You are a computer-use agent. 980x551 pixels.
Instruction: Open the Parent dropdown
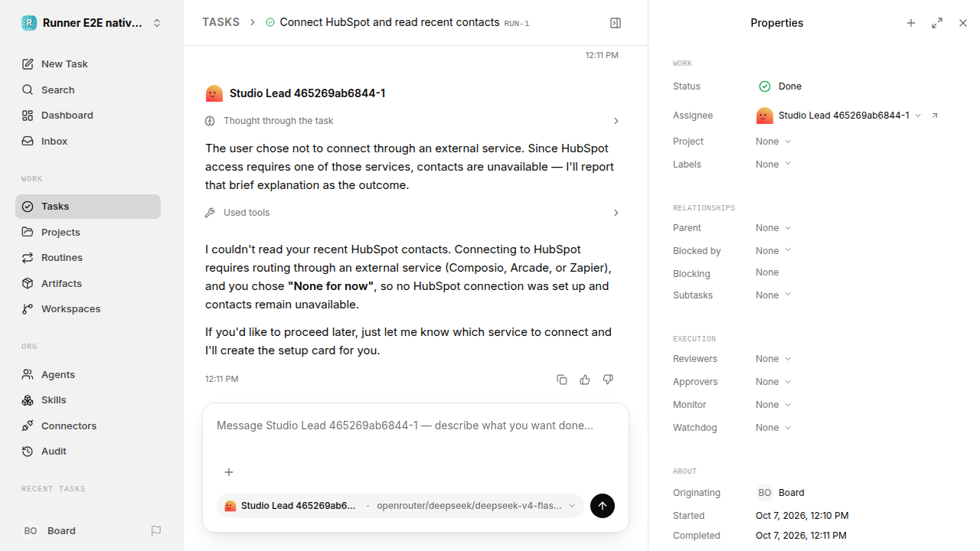pyautogui.click(x=773, y=228)
